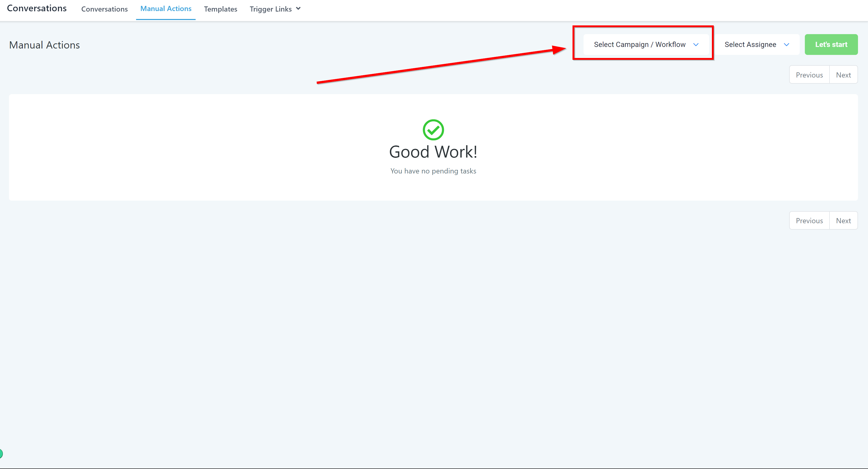Click the chevron arrow beside Trigger Links

[x=298, y=9]
